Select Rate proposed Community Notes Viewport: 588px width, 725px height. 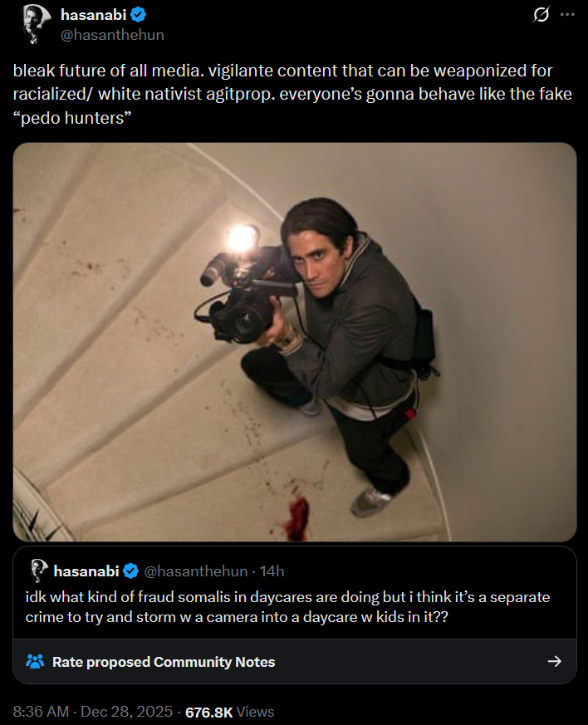[x=164, y=662]
